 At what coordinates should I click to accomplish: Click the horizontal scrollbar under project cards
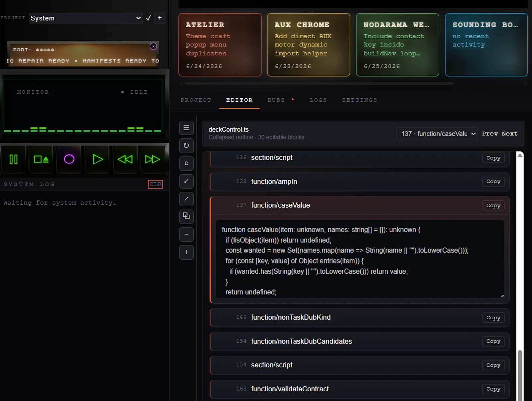pos(319,83)
